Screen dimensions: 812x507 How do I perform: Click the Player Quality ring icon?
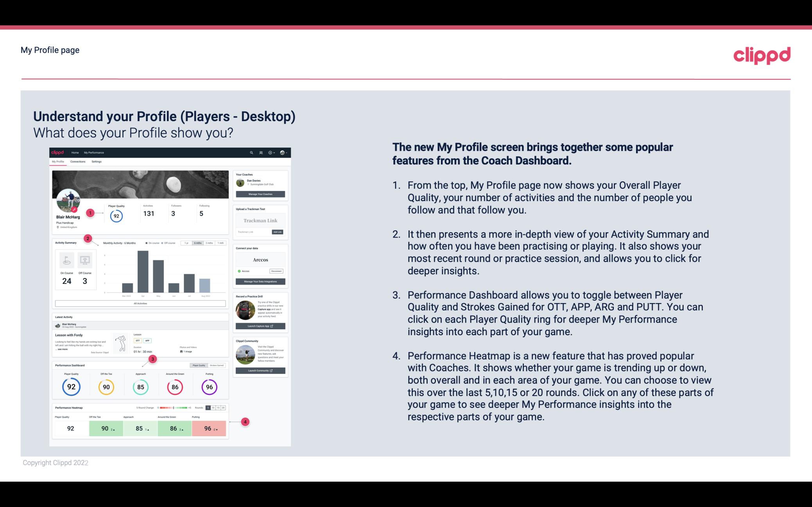click(71, 386)
